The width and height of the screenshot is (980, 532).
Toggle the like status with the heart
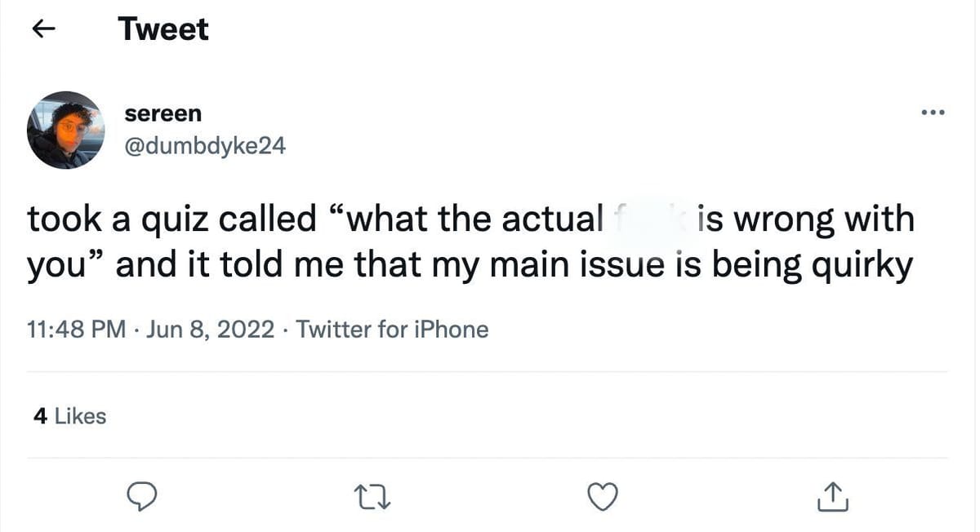pyautogui.click(x=603, y=495)
